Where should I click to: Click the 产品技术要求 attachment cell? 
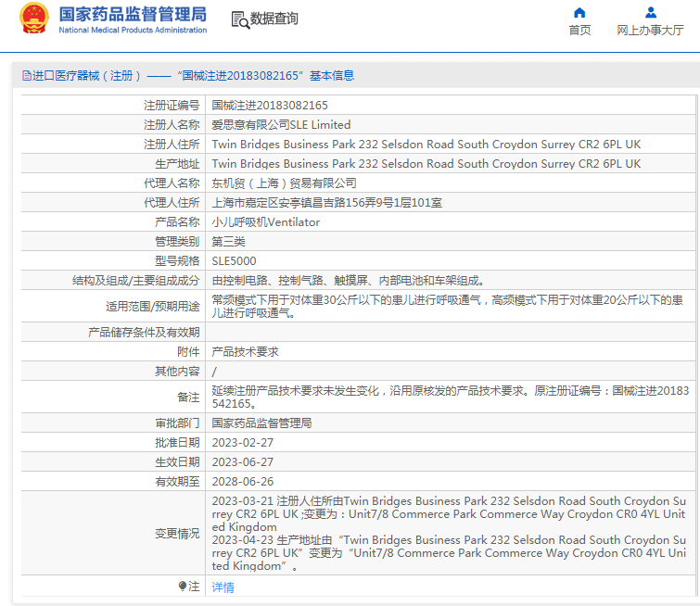coord(245,352)
